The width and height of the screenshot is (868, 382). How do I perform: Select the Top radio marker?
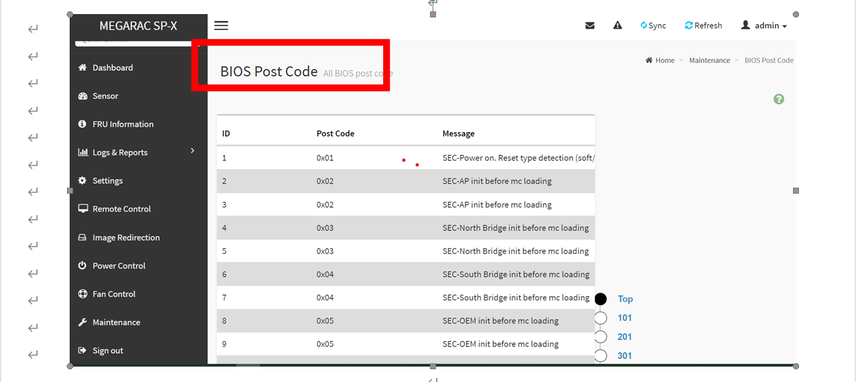pyautogui.click(x=601, y=299)
